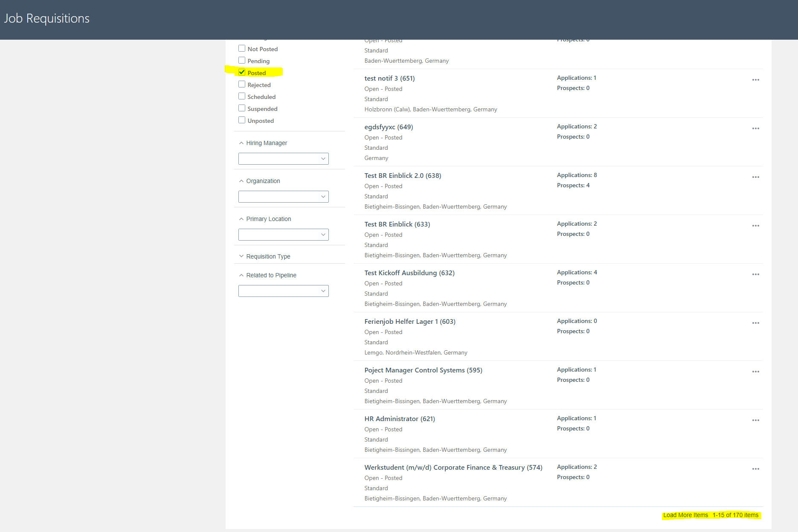The height and width of the screenshot is (532, 798).
Task: Uncheck the highlighted Posted filter
Action: (242, 72)
